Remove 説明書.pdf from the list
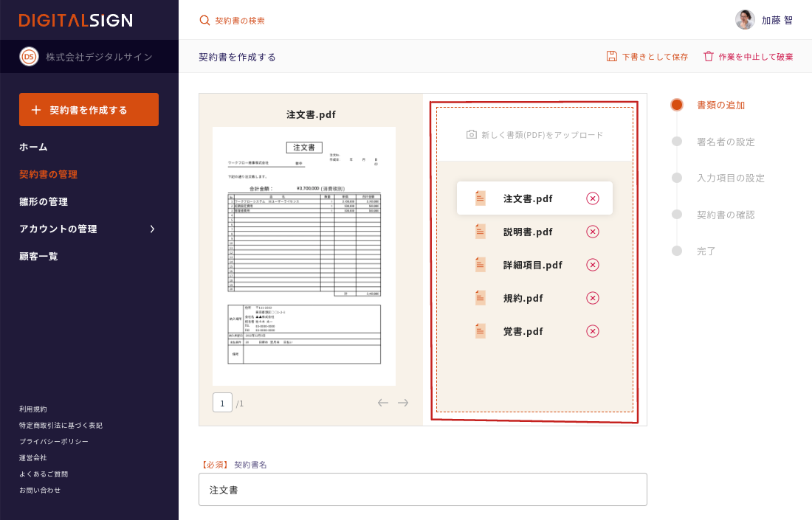Viewport: 812px width, 520px height. pyautogui.click(x=592, y=232)
